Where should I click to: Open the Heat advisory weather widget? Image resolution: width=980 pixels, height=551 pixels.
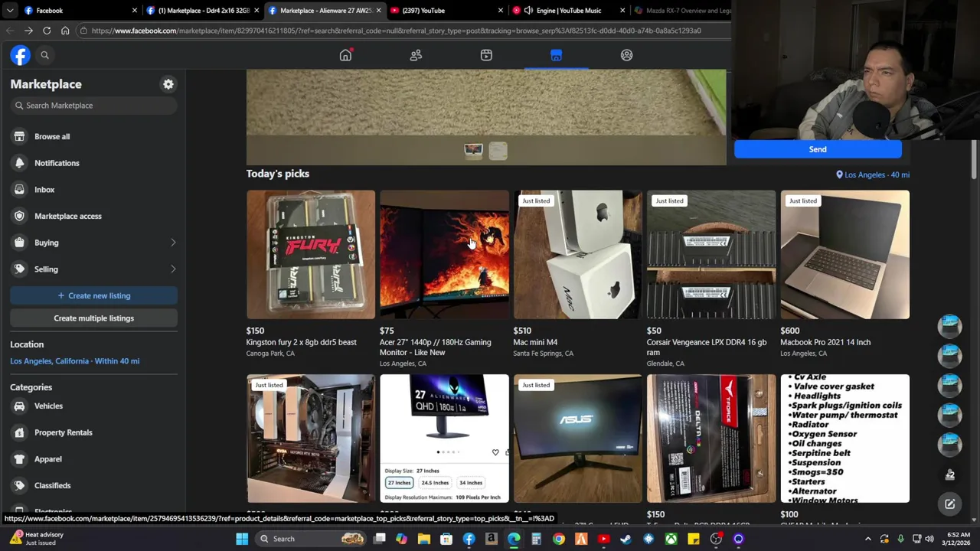point(37,539)
